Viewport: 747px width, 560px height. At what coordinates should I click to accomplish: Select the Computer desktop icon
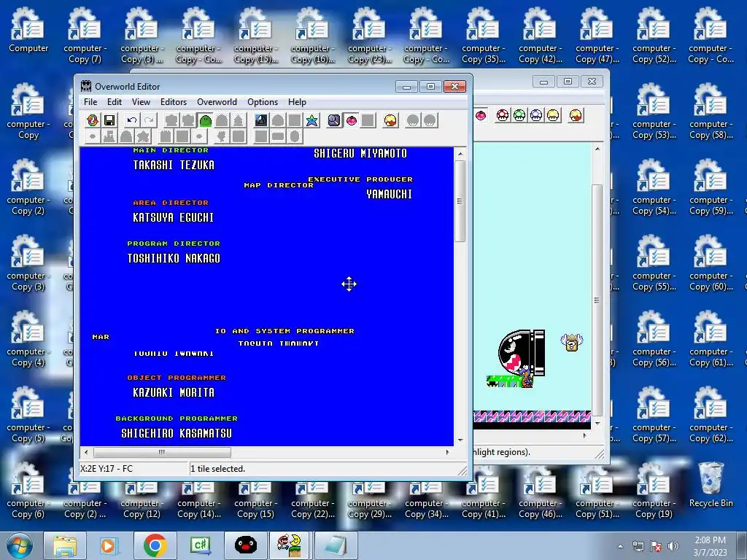pos(28,31)
